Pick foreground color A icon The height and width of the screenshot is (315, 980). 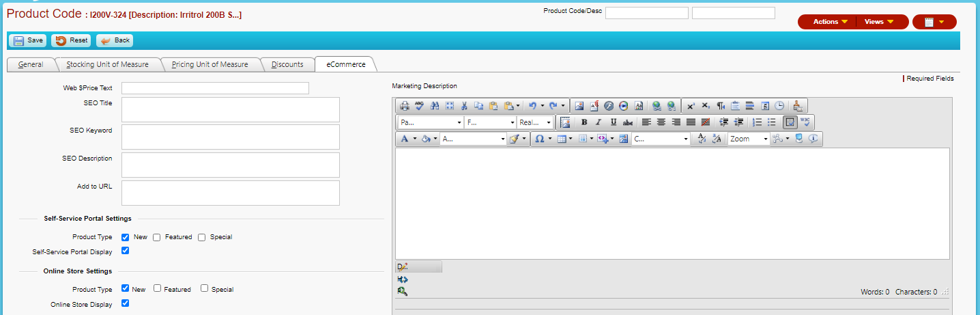point(404,139)
